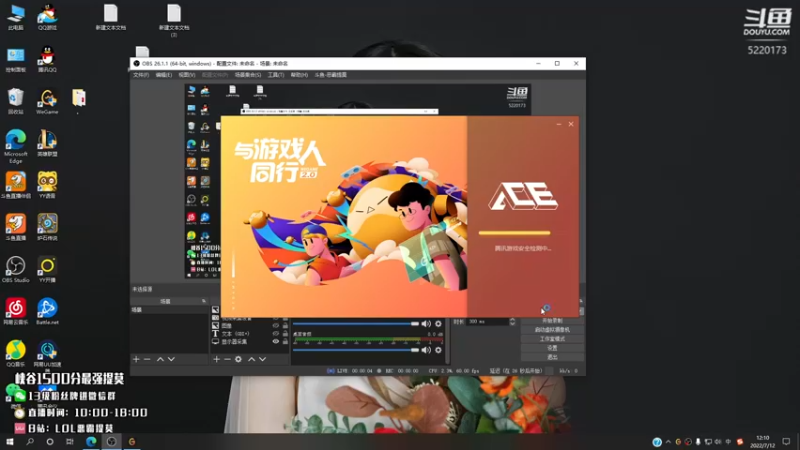This screenshot has width=800, height=450.
Task: Open taskbar search magnifier
Action: pyautogui.click(x=30, y=442)
